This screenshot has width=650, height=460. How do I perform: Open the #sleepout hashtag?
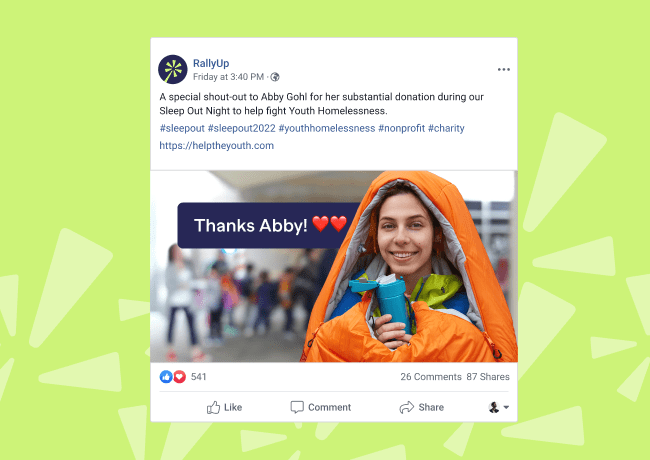pyautogui.click(x=182, y=128)
